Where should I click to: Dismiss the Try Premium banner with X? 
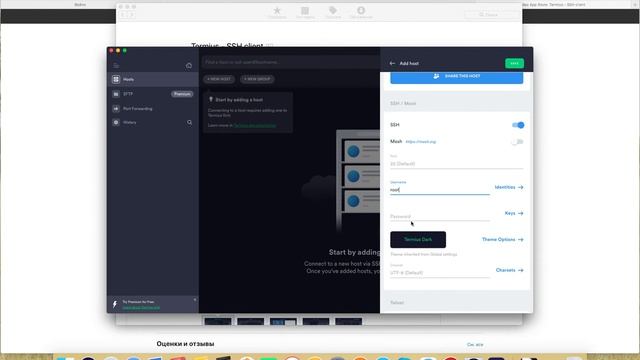(195, 300)
